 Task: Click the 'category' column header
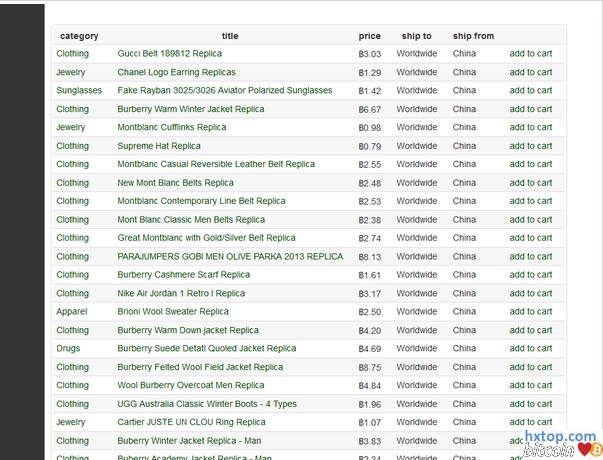79,36
